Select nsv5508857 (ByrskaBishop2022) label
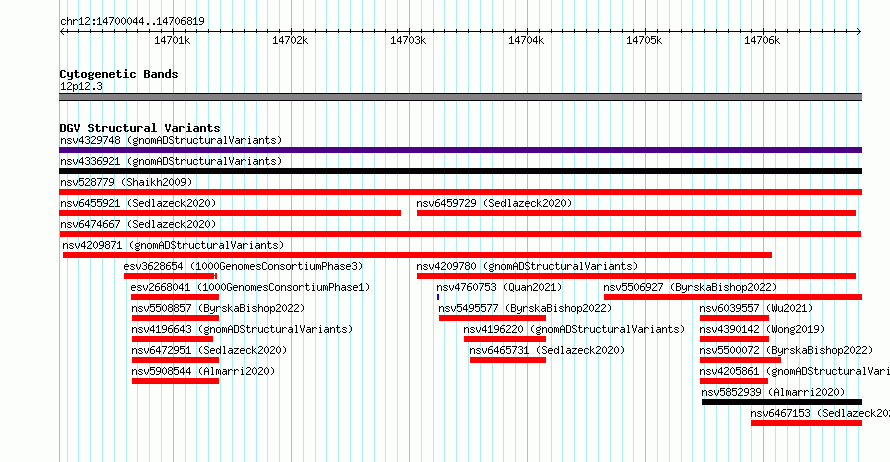890x462 pixels. 218,308
